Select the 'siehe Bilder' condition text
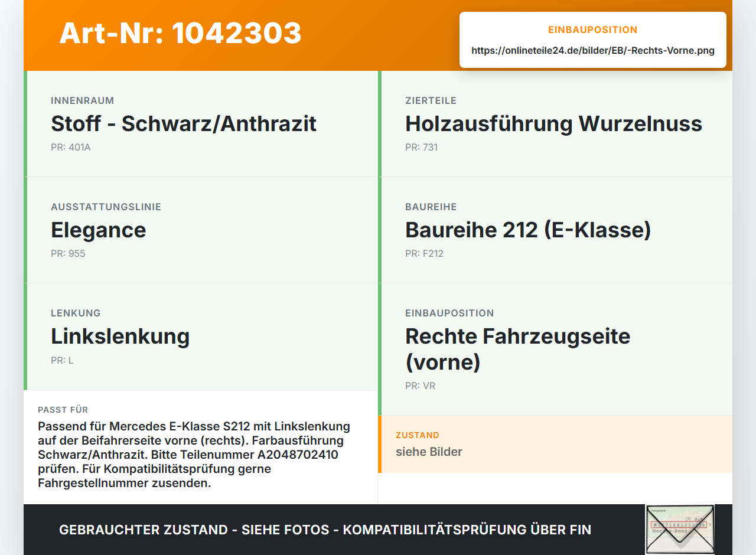Screen dimensions: 756x555 point(429,452)
